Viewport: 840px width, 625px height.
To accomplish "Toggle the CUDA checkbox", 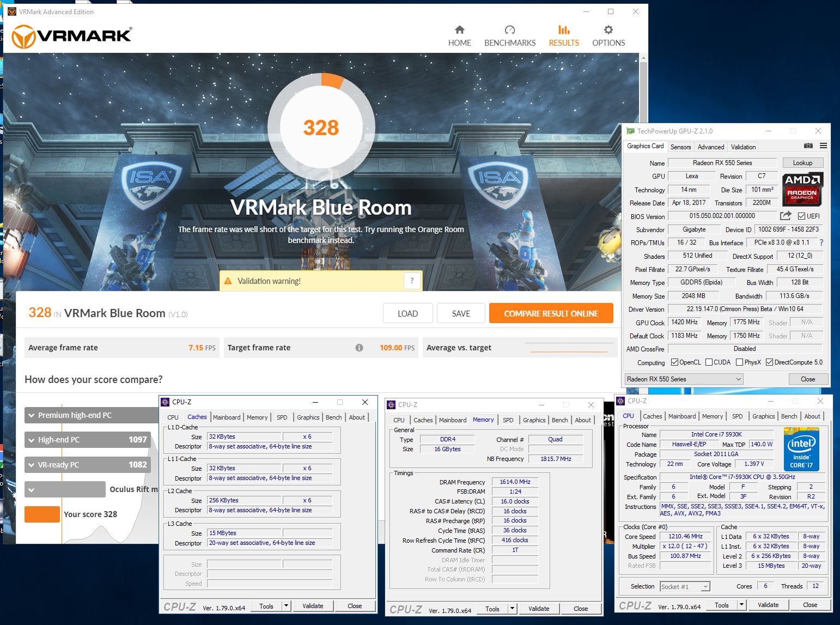I will 709,362.
